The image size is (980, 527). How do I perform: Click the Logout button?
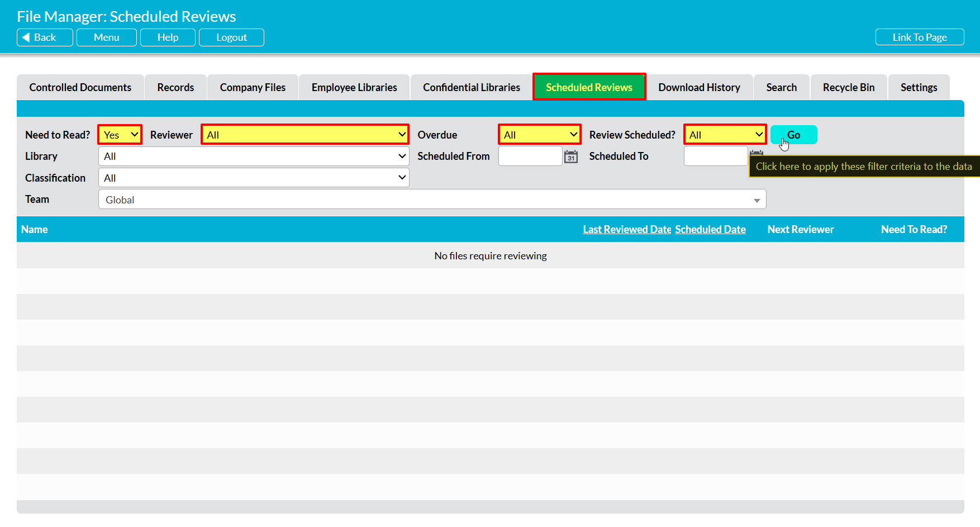click(x=231, y=37)
